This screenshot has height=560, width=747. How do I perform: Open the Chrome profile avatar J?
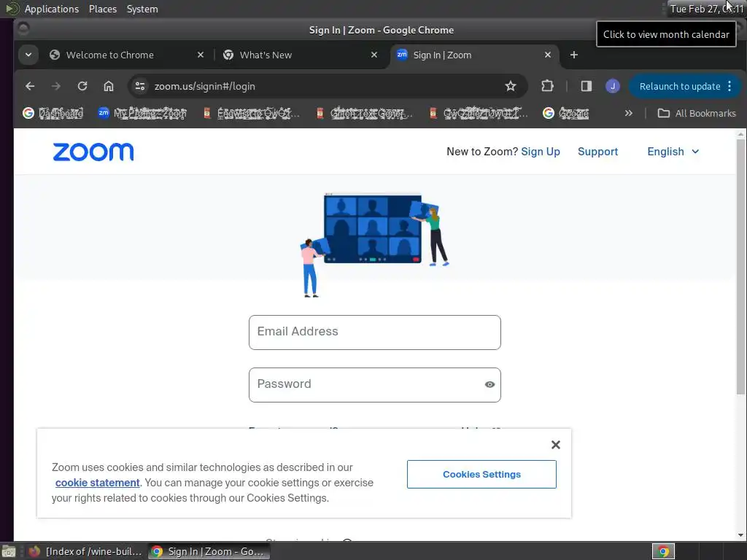point(613,86)
